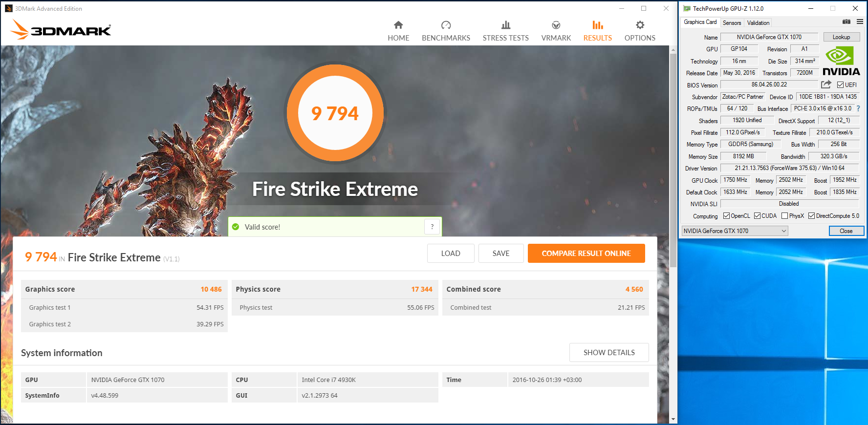
Task: Click the scrollbar up arrow in 3DMark
Action: click(x=673, y=49)
